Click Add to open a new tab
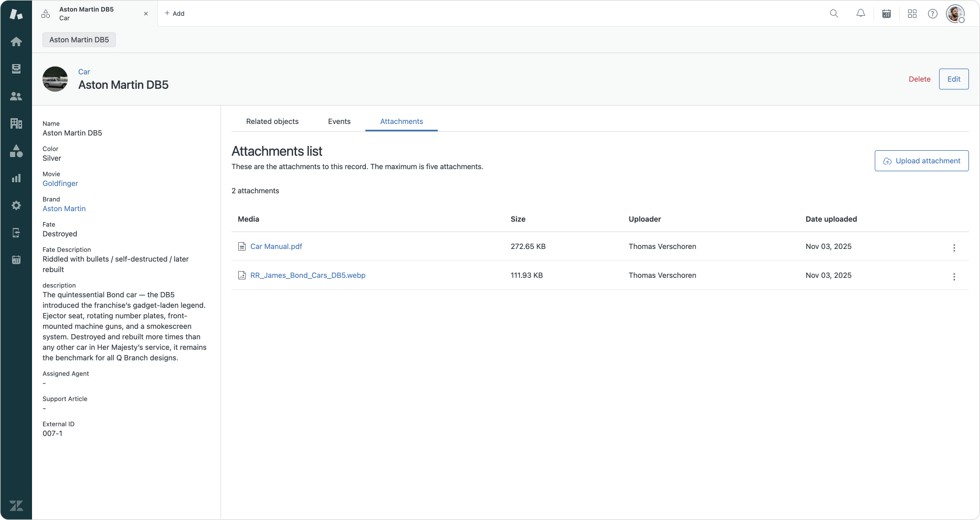Screen dimensions: 980x520 pos(175,14)
